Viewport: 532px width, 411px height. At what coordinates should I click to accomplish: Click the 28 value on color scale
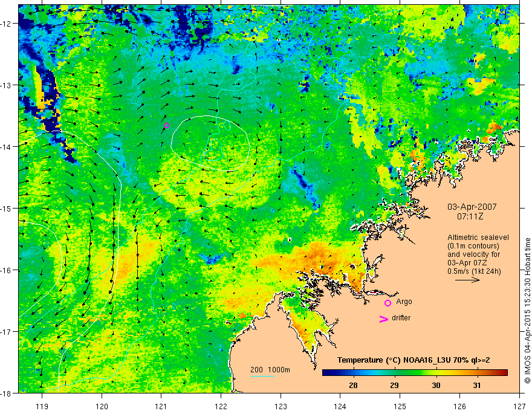click(x=353, y=385)
